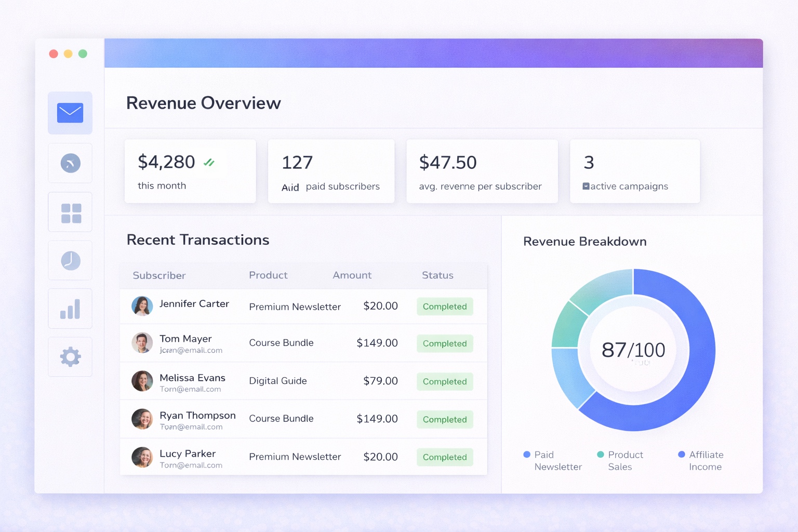The height and width of the screenshot is (532, 798).
Task: Click the green trend checkmark beside $4,280
Action: pos(209,163)
